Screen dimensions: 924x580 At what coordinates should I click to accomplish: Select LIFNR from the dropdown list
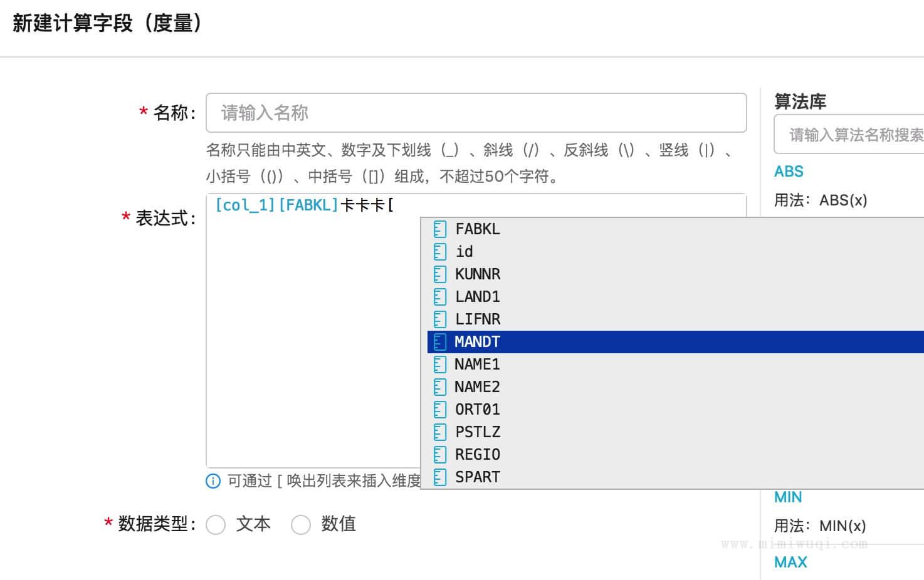tap(676, 319)
